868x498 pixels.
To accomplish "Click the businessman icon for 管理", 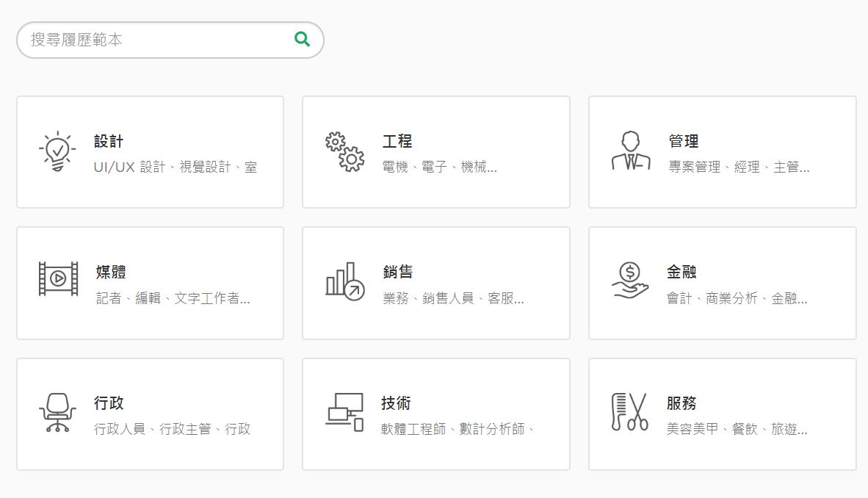I will point(631,151).
